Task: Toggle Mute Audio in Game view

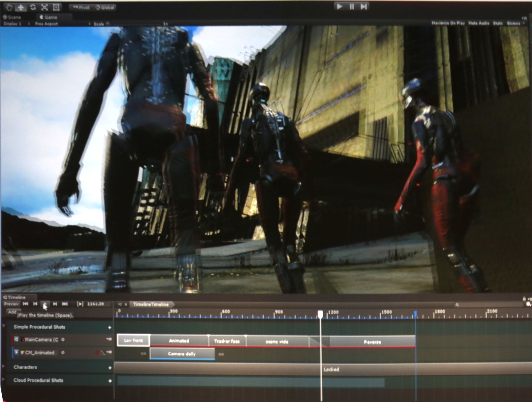Action: click(478, 23)
